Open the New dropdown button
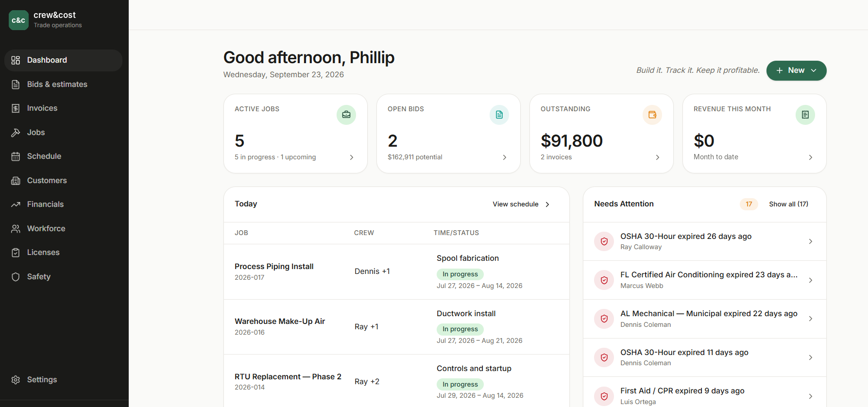Screen dimensions: 868x407 click(797, 70)
